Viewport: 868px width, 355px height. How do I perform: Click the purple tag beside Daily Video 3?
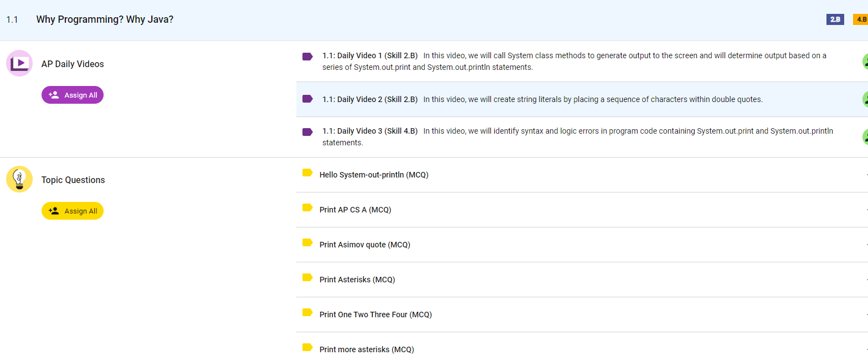click(307, 132)
